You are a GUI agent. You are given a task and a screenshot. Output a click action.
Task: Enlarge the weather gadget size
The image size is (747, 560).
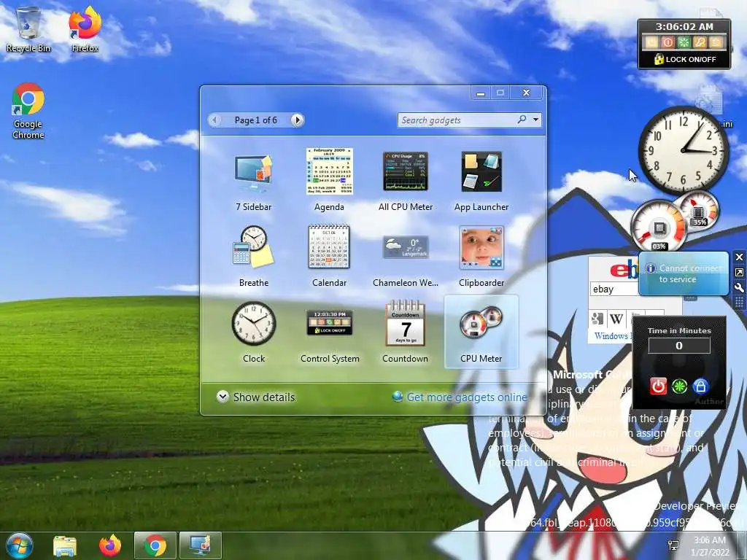[739, 273]
